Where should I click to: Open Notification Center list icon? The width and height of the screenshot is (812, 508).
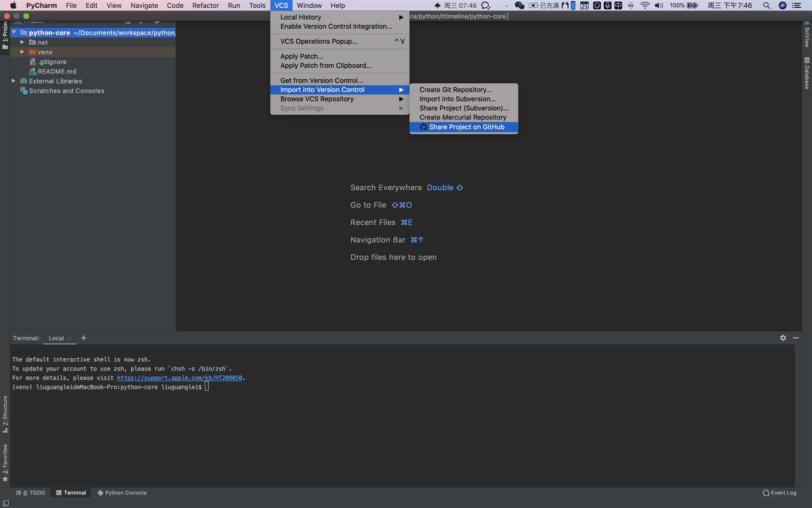[x=797, y=5]
